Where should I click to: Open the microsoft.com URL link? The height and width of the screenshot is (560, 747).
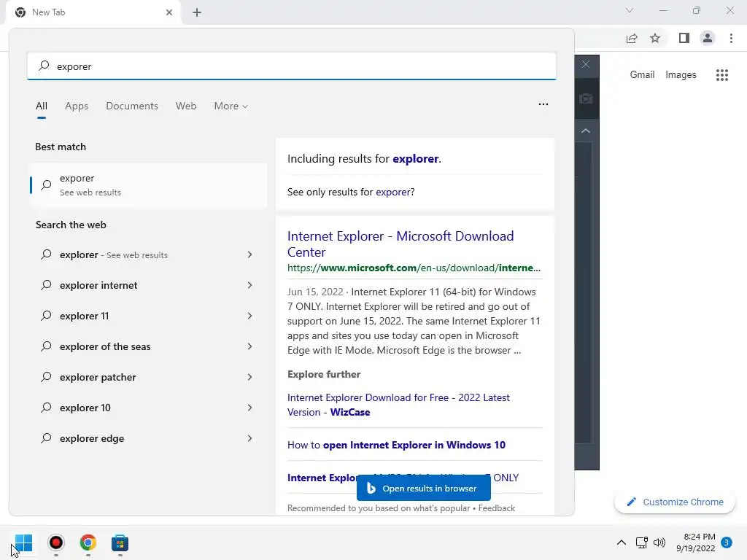[414, 268]
